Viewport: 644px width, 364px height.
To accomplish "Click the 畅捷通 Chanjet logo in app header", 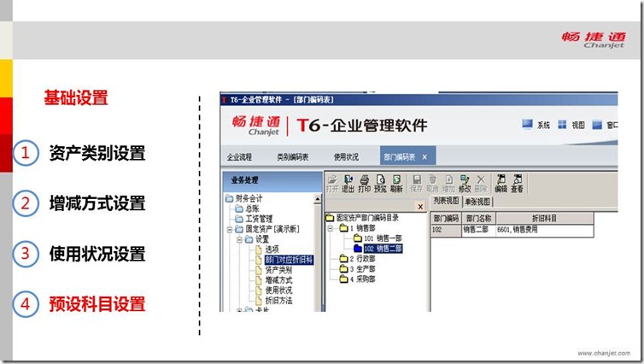I will pos(256,125).
